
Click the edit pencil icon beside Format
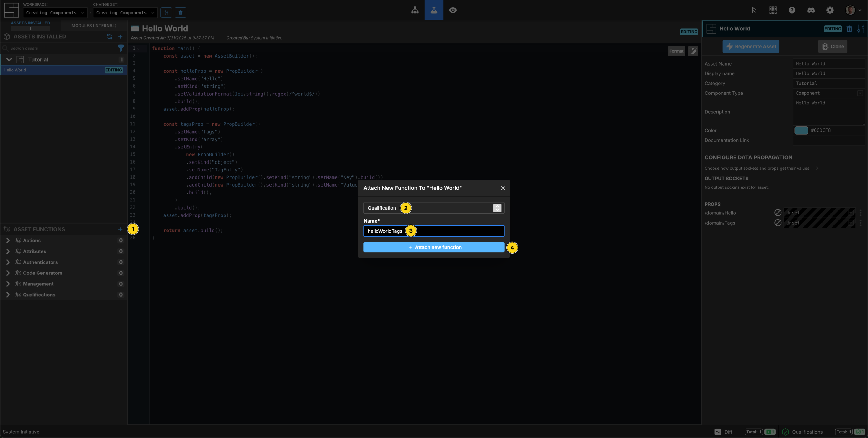[693, 51]
